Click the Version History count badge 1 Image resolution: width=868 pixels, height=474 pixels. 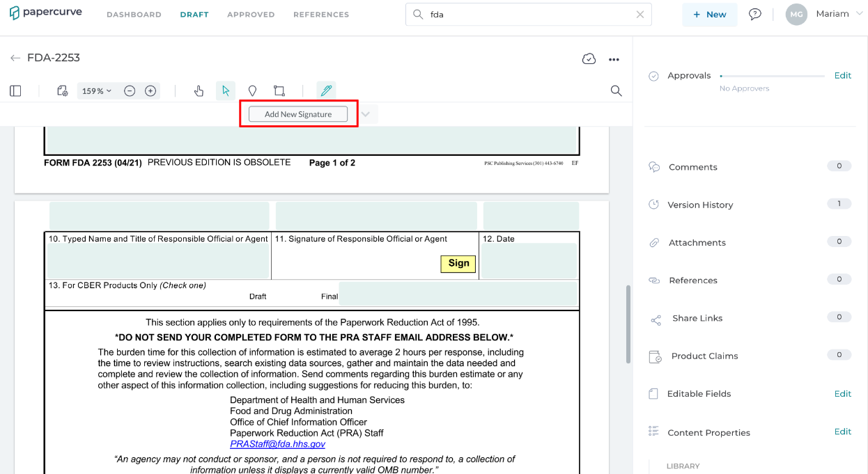(x=839, y=204)
